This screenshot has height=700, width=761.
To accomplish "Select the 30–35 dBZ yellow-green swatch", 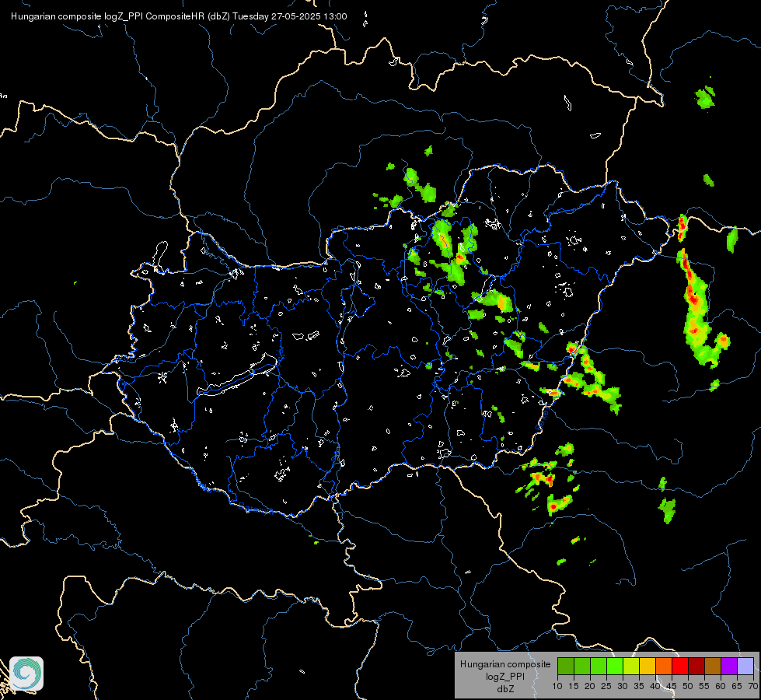I will pos(631,666).
